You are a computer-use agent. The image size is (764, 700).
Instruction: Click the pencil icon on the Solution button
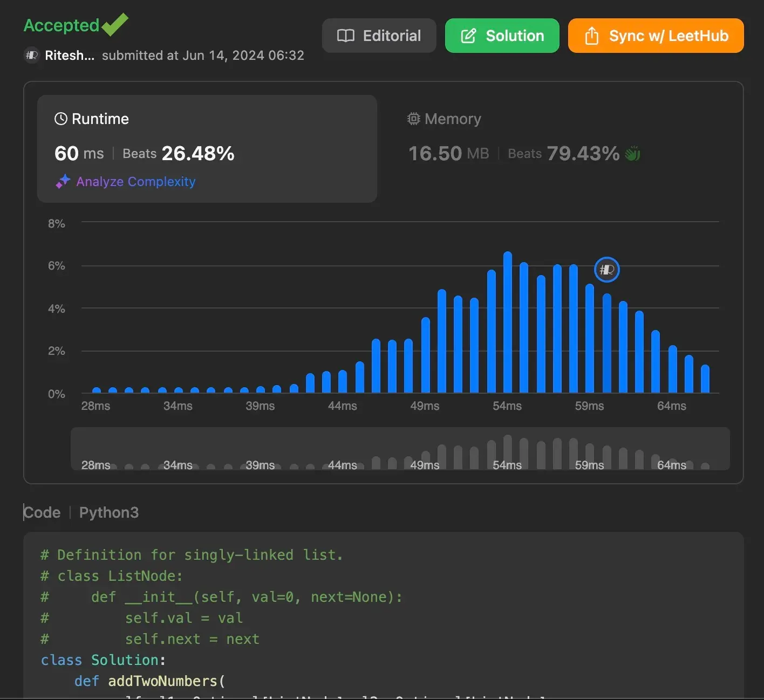point(468,36)
